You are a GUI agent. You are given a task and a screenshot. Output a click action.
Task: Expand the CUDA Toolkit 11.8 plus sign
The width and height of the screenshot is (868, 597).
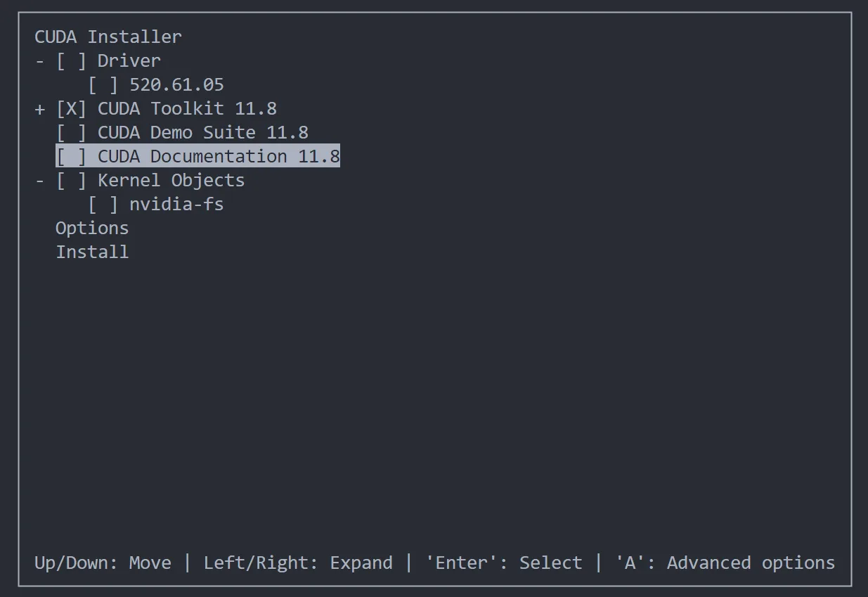pyautogui.click(x=39, y=109)
